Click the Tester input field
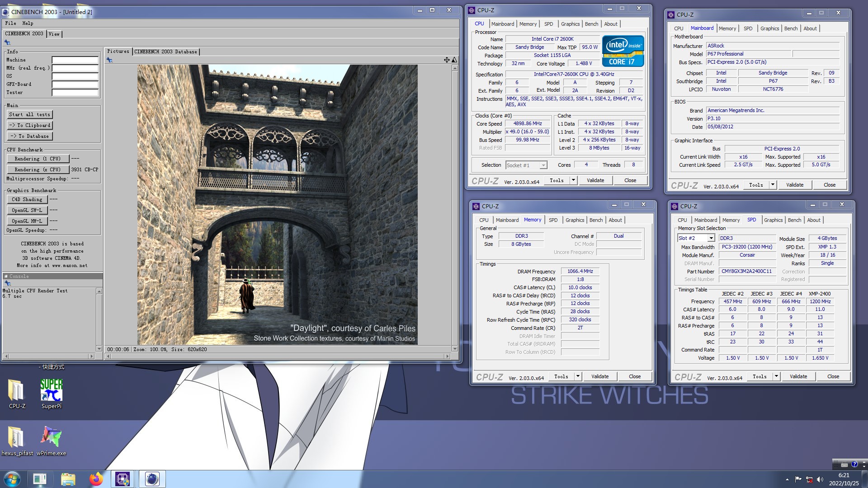The height and width of the screenshot is (488, 868). (x=75, y=93)
